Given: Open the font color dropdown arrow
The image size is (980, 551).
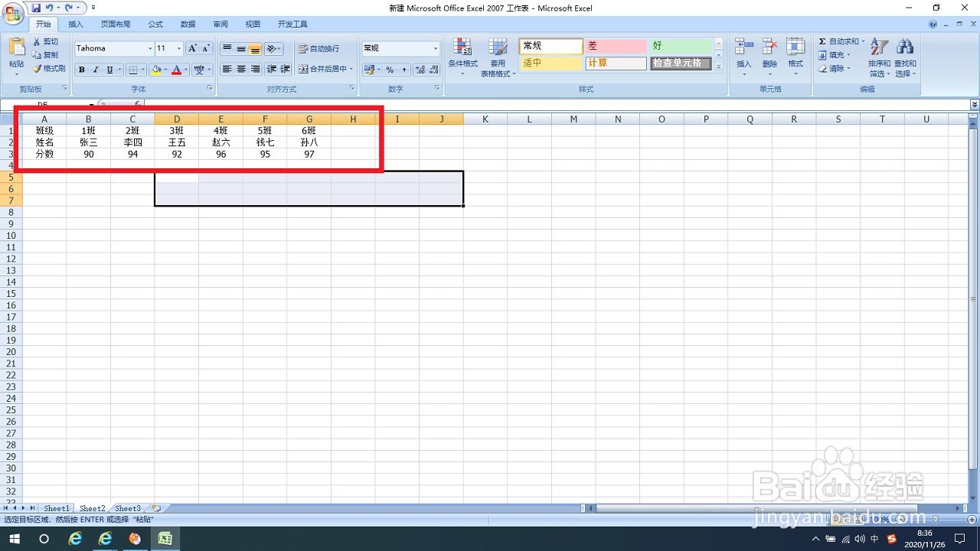Looking at the screenshot, I should 185,70.
